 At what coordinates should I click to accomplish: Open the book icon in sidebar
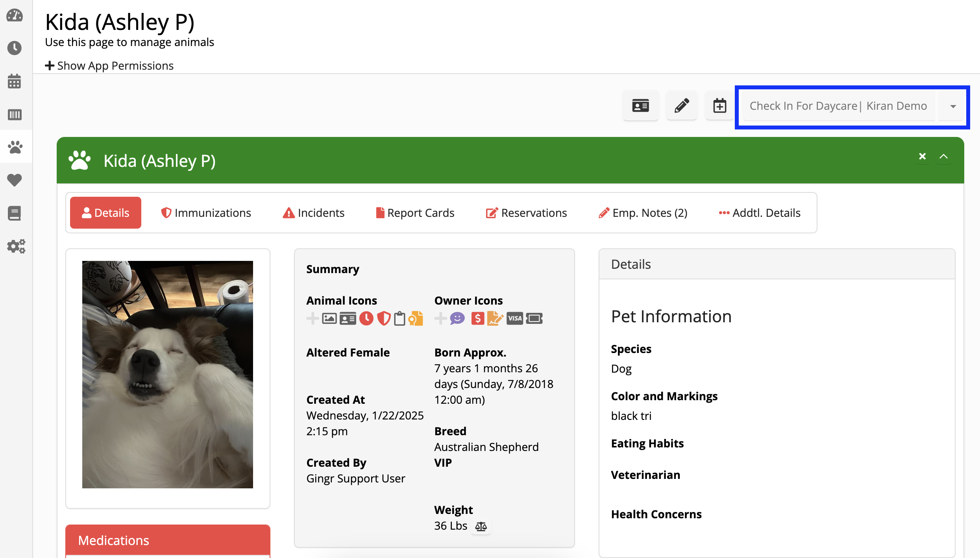(x=15, y=213)
